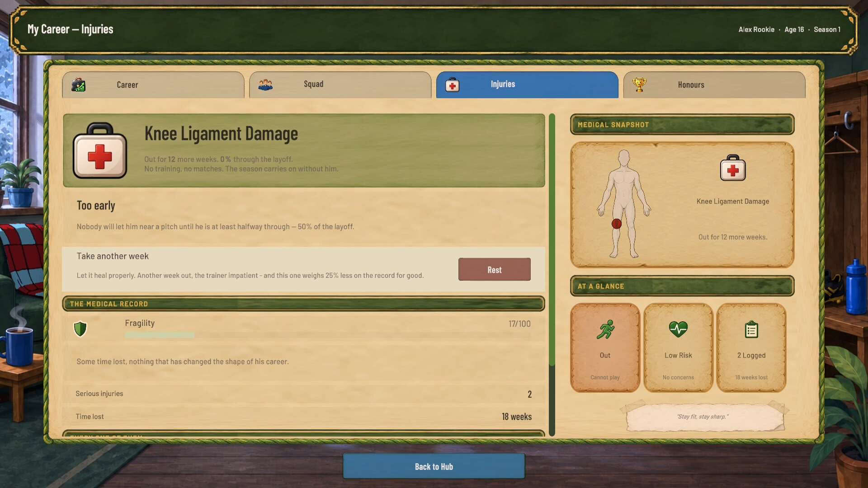This screenshot has width=868, height=488.
Task: Click the 'No concerns' text on the Low Risk card
Action: point(678,377)
